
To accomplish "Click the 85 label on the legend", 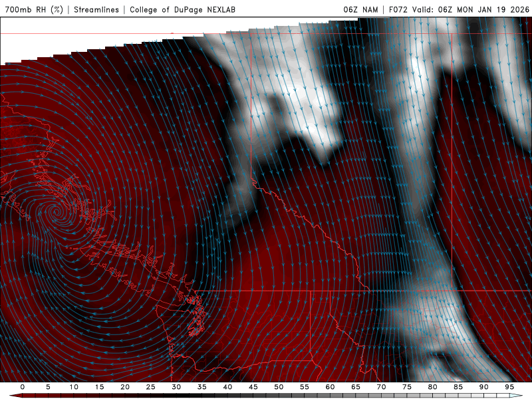I will coord(458,387).
